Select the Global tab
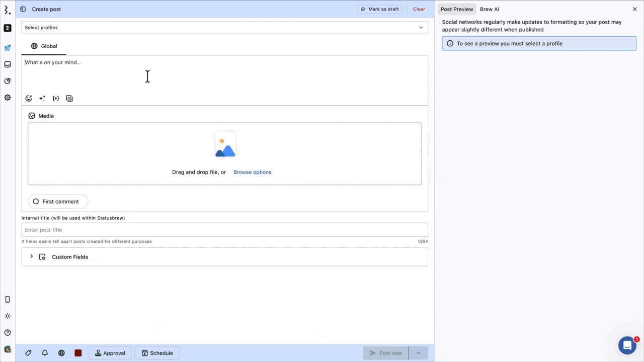Viewport: 644px width, 362px height. [x=44, y=46]
